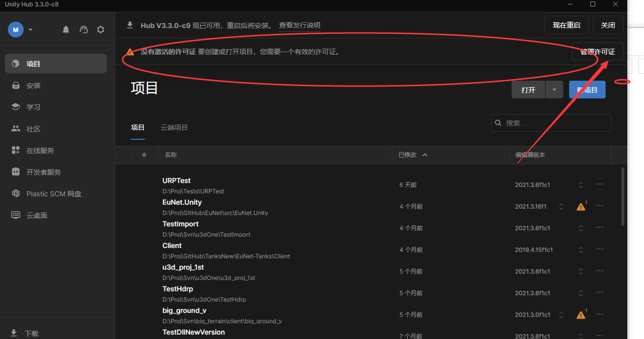Change editor version for u3d_proj_1st
Viewport: 644px width, 339px height.
[581, 272]
